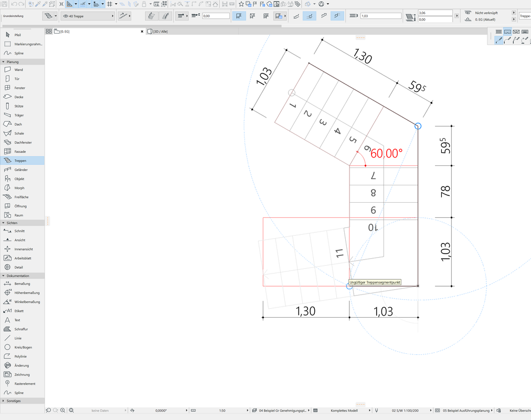Select the Fenster window tool
The width and height of the screenshot is (531, 420).
coord(23,88)
